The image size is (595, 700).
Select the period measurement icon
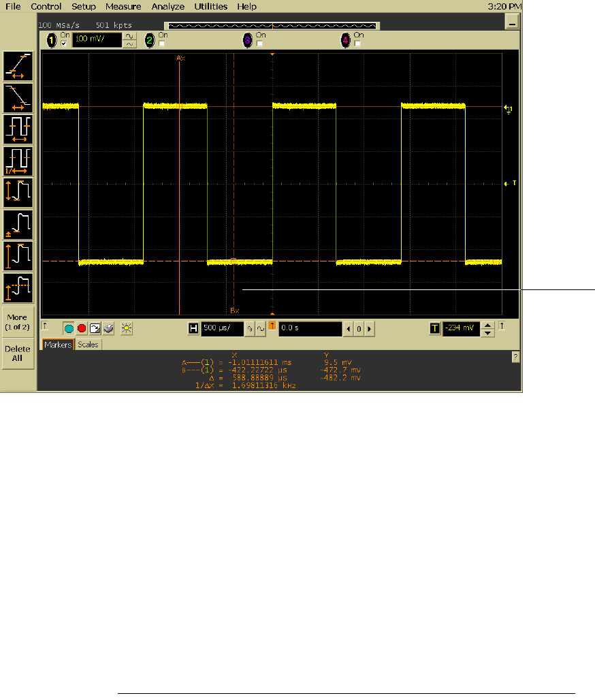(x=18, y=129)
